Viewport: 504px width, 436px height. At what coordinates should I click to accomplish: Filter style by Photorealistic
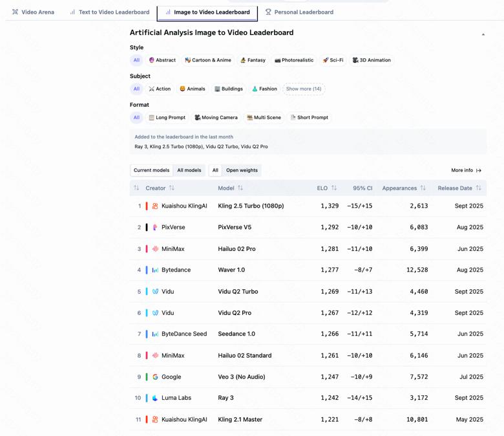point(294,60)
